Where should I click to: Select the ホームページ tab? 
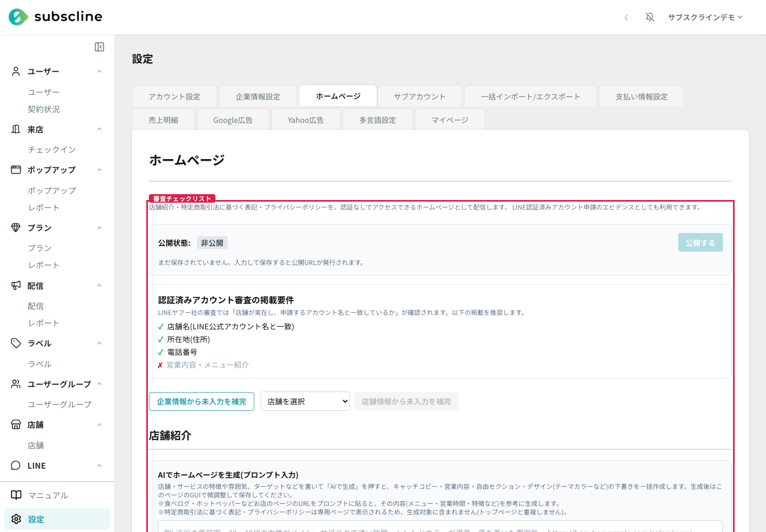[338, 96]
